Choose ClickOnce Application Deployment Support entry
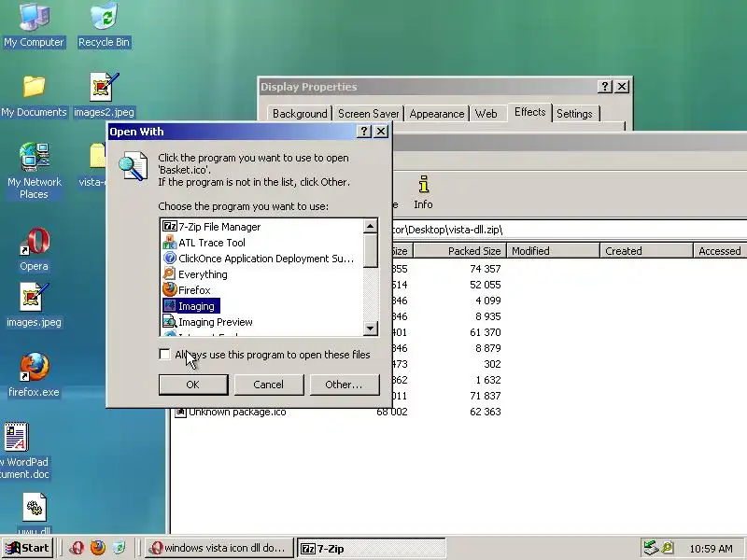 click(259, 259)
